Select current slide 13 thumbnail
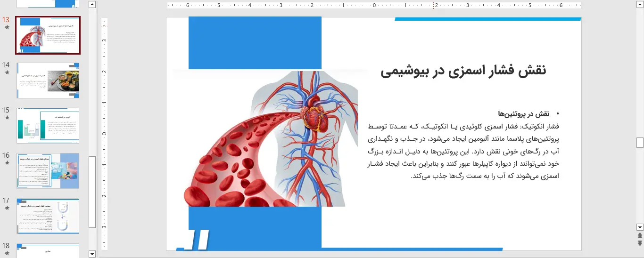644x258 pixels. (x=48, y=35)
